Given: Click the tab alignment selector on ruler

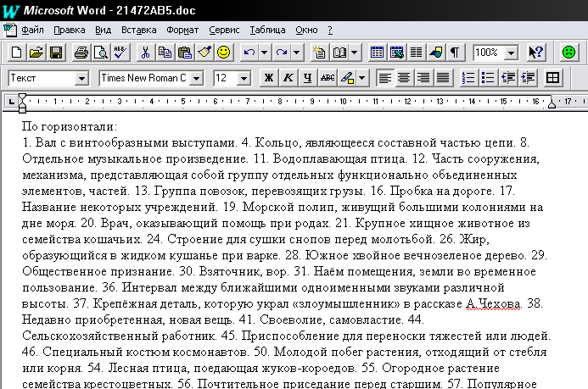Looking at the screenshot, I should tap(11, 102).
